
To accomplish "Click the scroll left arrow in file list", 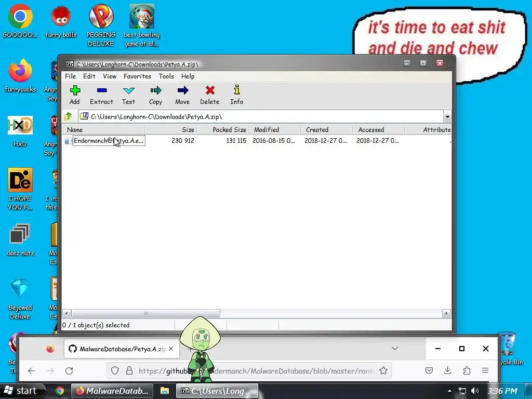I will point(66,313).
